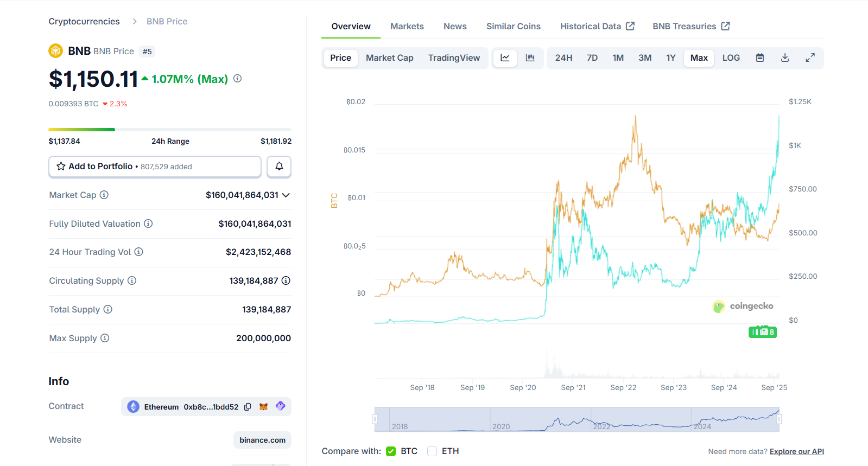868x466 pixels.
Task: Enable the ETH compare checkbox
Action: click(432, 451)
